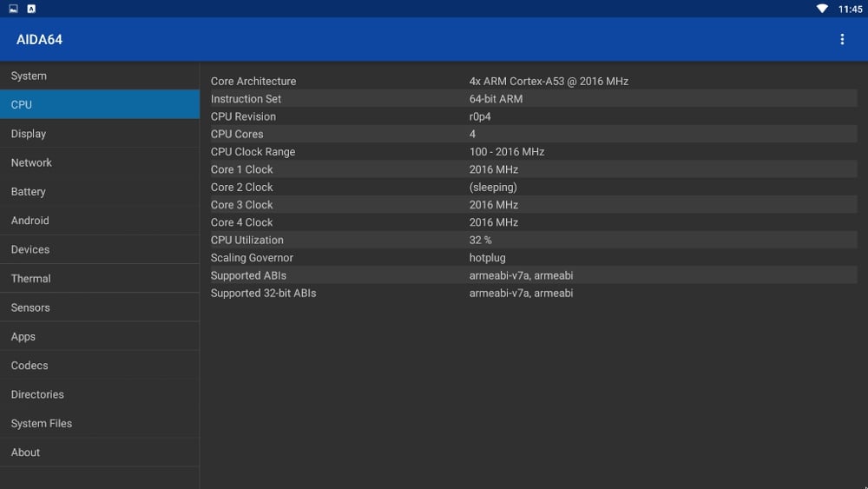Select the CPU Utilization label
The image size is (868, 489).
click(x=247, y=240)
